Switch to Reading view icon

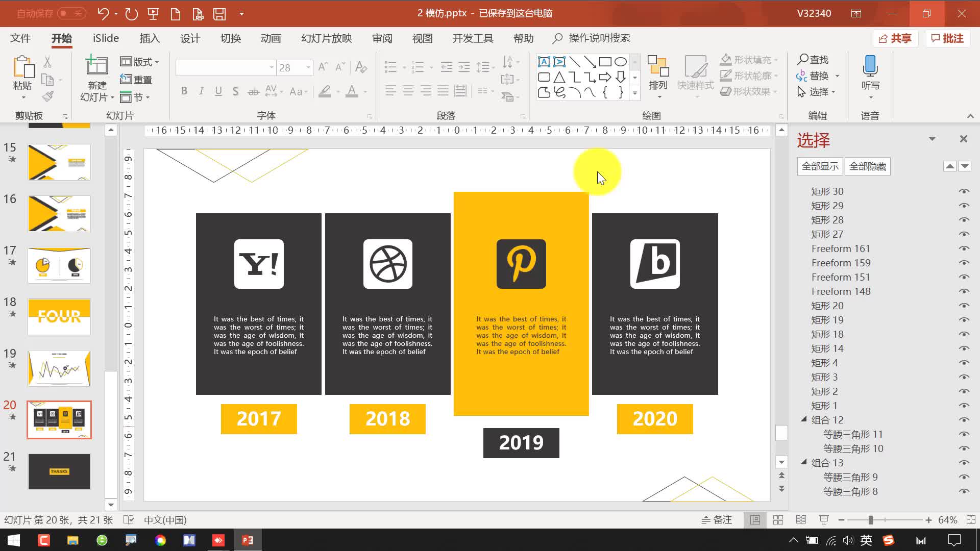coord(801,520)
